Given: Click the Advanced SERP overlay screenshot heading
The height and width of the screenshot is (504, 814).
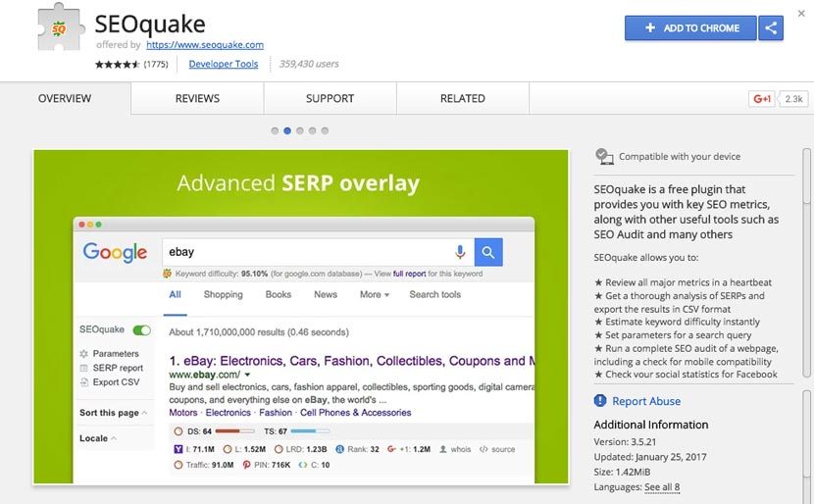Looking at the screenshot, I should pos(298,183).
